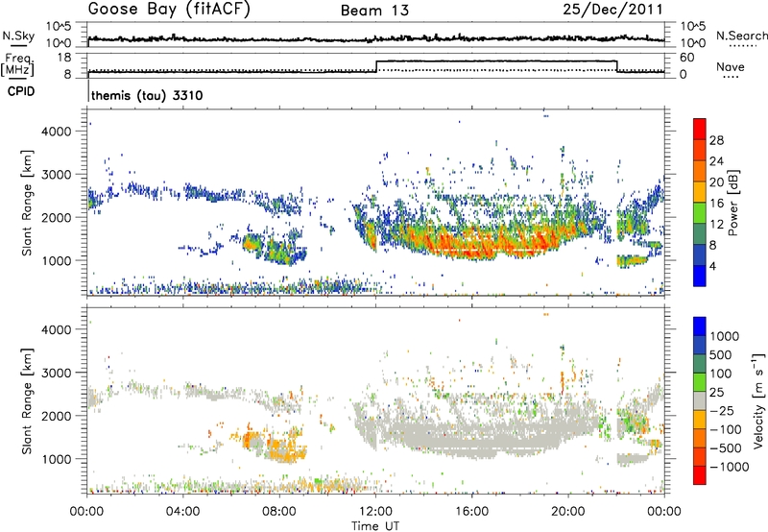Click the 'Nave' legend label

point(731,66)
